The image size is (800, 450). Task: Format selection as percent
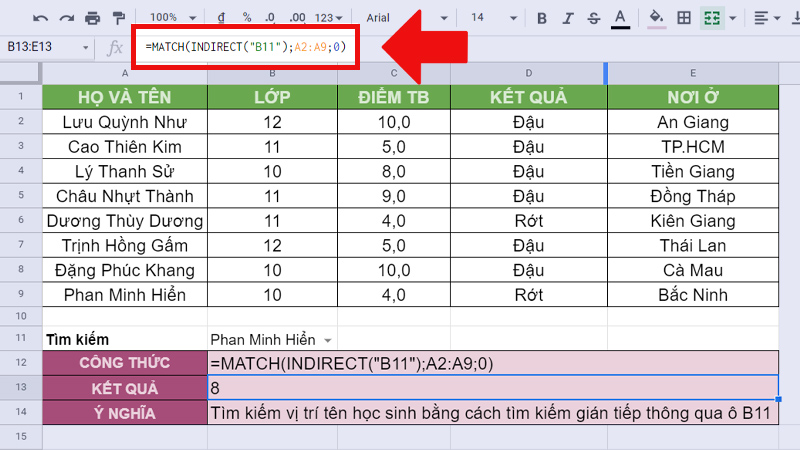pyautogui.click(x=247, y=17)
